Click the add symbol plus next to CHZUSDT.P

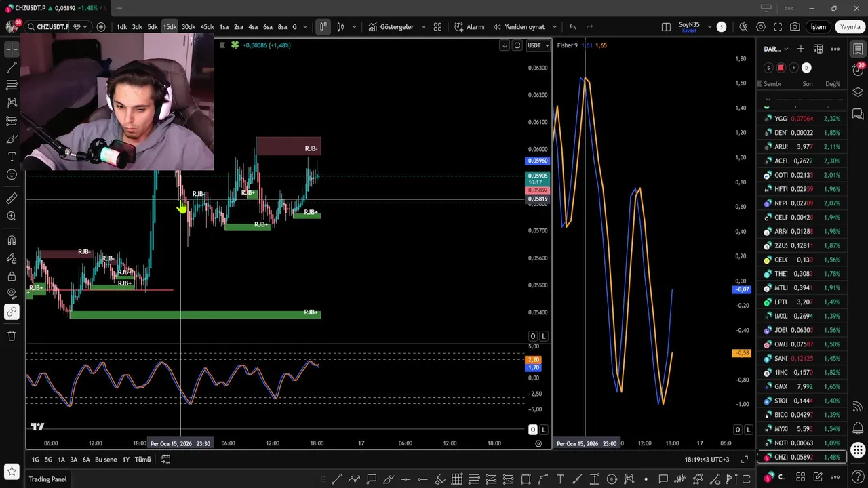coord(101,27)
